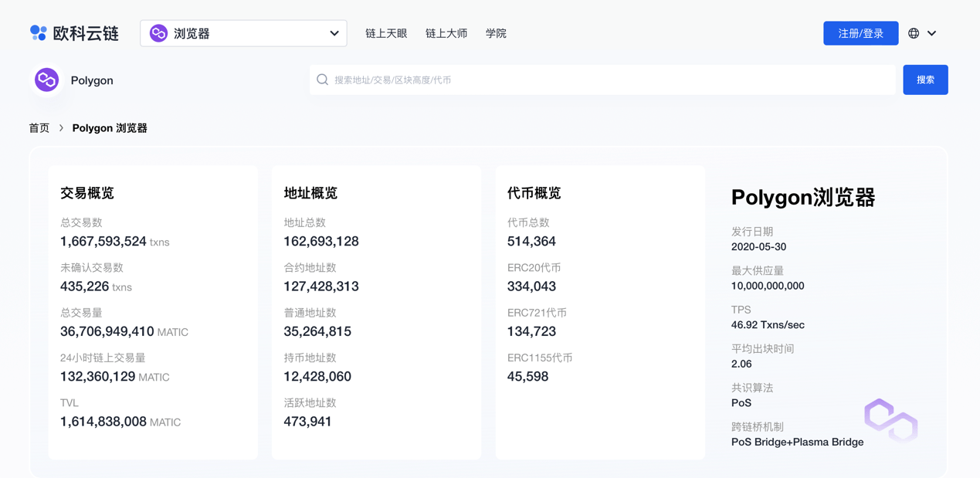Select the 学院 navigation item
The height and width of the screenshot is (478, 980).
click(x=495, y=32)
